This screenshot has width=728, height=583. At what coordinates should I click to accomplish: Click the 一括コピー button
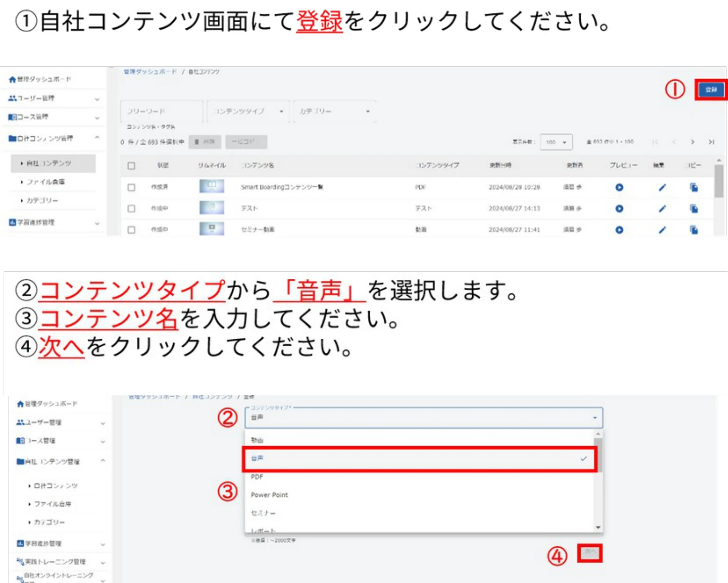coord(246,142)
